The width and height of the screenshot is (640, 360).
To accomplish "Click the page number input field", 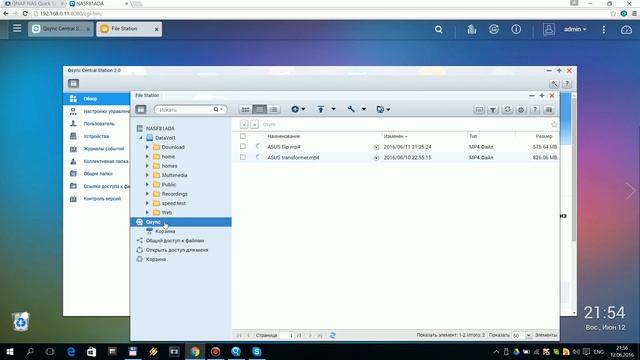I will coord(287,336).
